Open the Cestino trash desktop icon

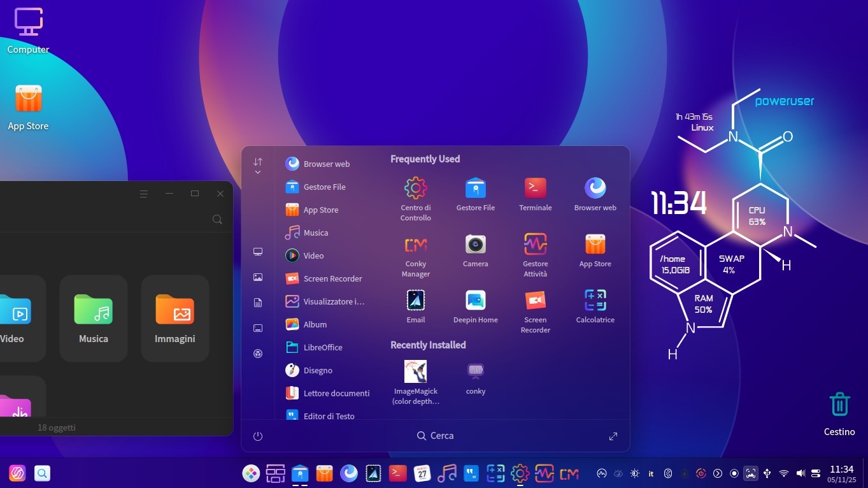pos(839,413)
